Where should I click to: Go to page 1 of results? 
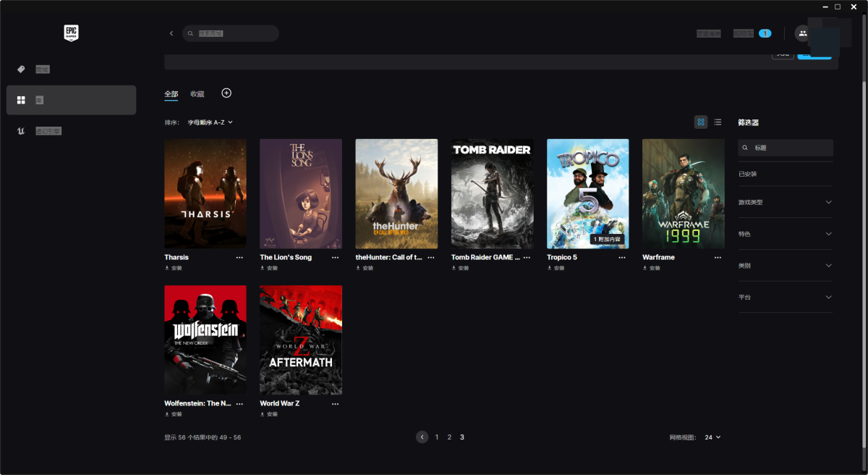[x=437, y=437]
